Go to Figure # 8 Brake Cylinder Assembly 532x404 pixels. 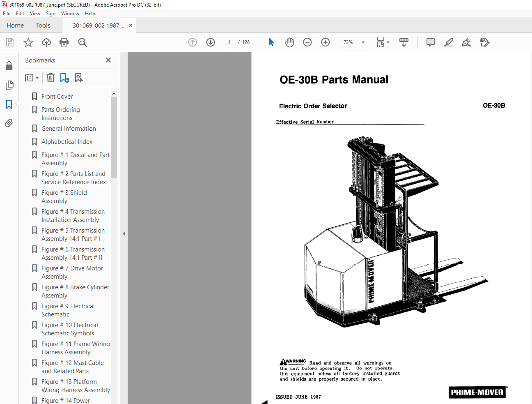coord(75,291)
